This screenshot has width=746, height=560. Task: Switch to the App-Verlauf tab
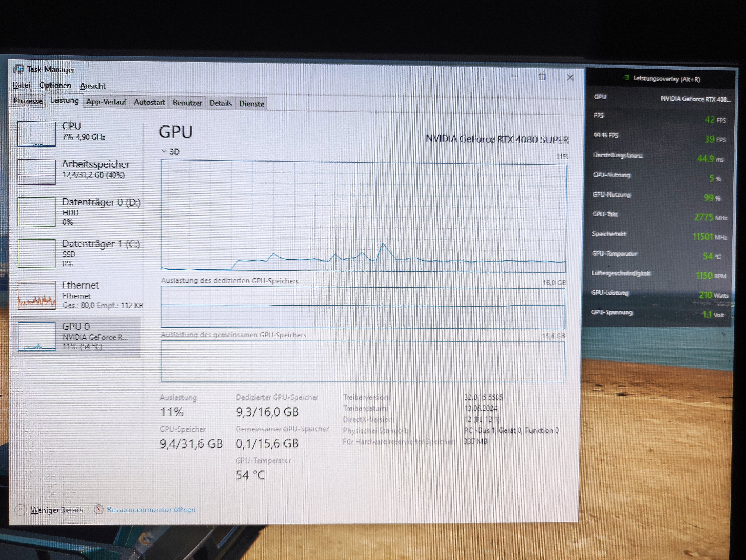tap(106, 102)
